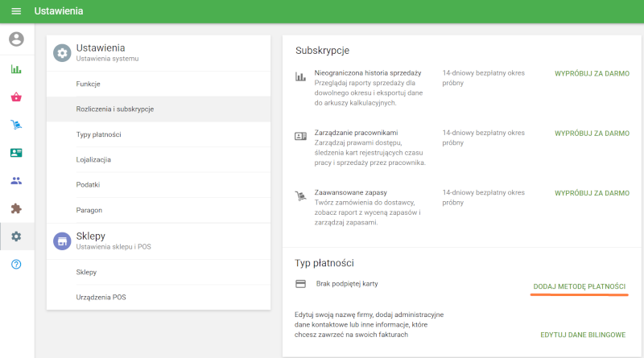
Task: Open the hamburger navigation menu
Action: point(16,12)
